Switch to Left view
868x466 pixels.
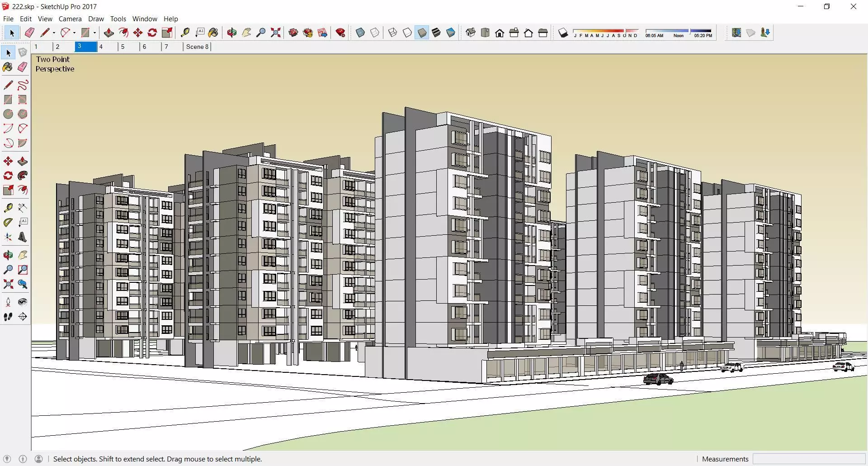point(543,33)
